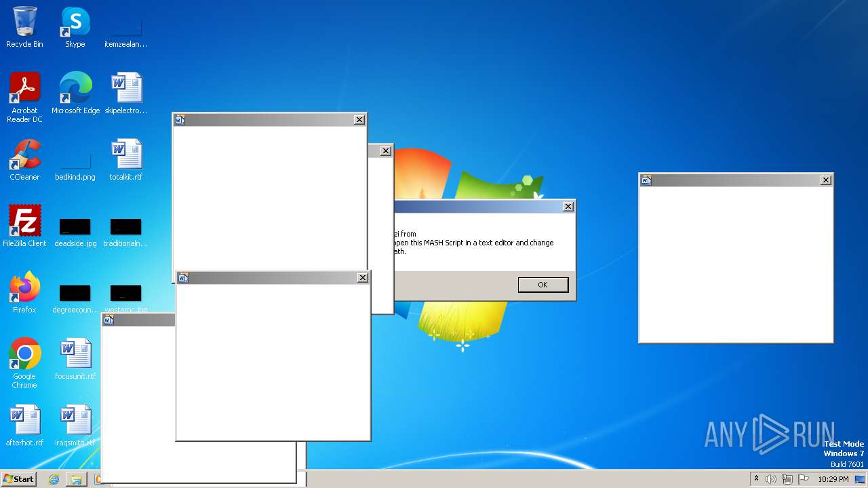Open the Recycle Bin desktop icon
The image size is (868, 488).
pyautogui.click(x=24, y=27)
